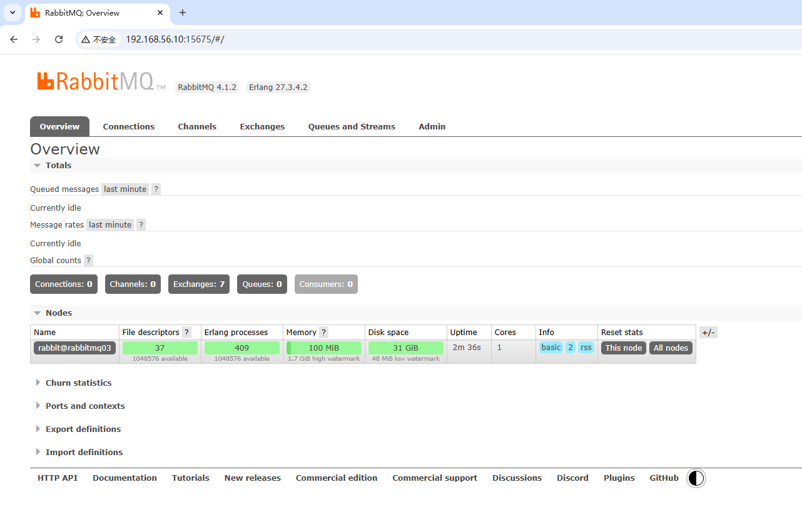
Task: Open the Documentation link
Action: click(x=125, y=478)
